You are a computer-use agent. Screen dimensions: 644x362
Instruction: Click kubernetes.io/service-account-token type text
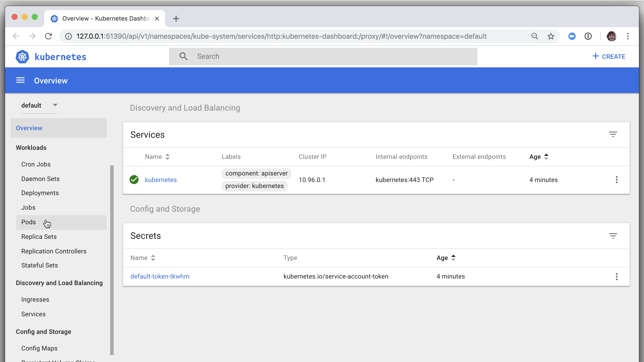point(336,276)
